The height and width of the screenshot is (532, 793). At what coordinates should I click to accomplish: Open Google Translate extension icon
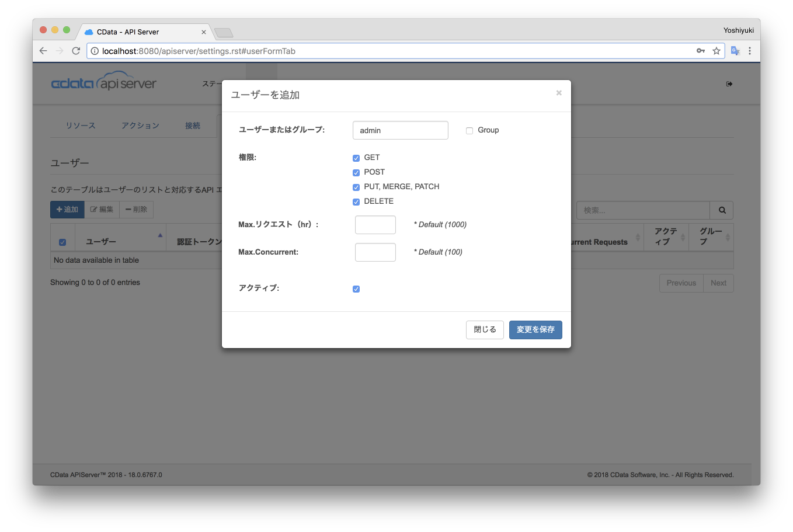click(x=735, y=51)
